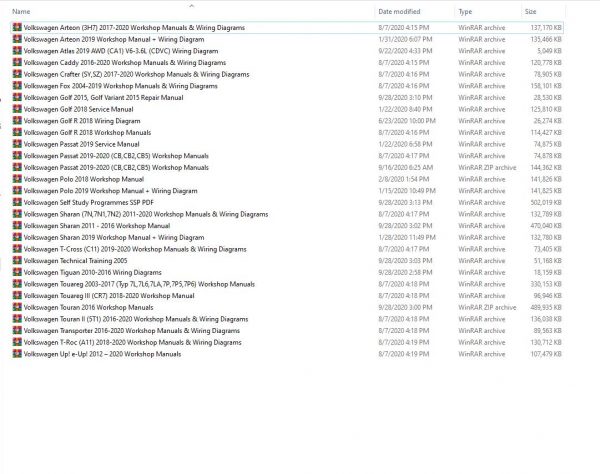Image resolution: width=600 pixels, height=474 pixels.
Task: Click the date 9/28/2020 2:58 PM
Action: pos(405,272)
